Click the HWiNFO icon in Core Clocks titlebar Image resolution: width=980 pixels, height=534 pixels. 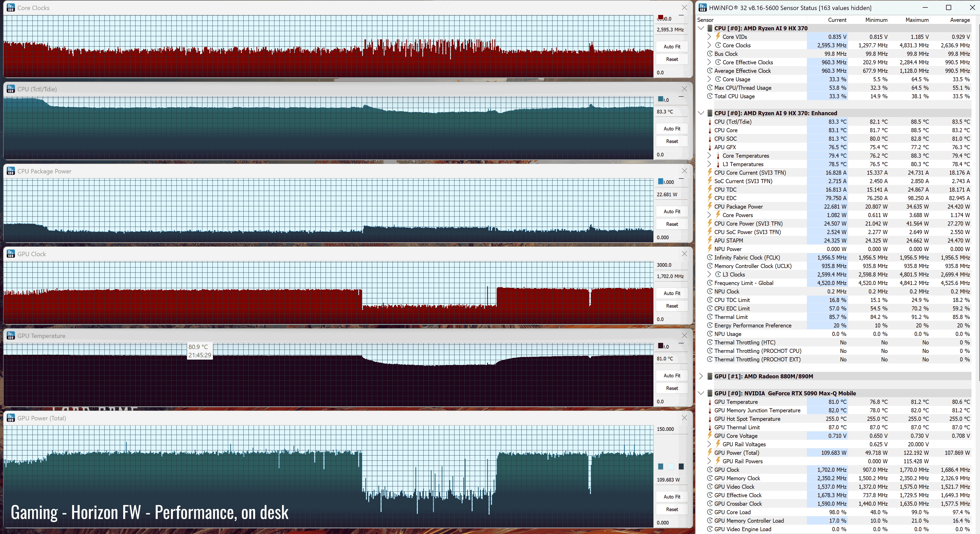pyautogui.click(x=11, y=8)
